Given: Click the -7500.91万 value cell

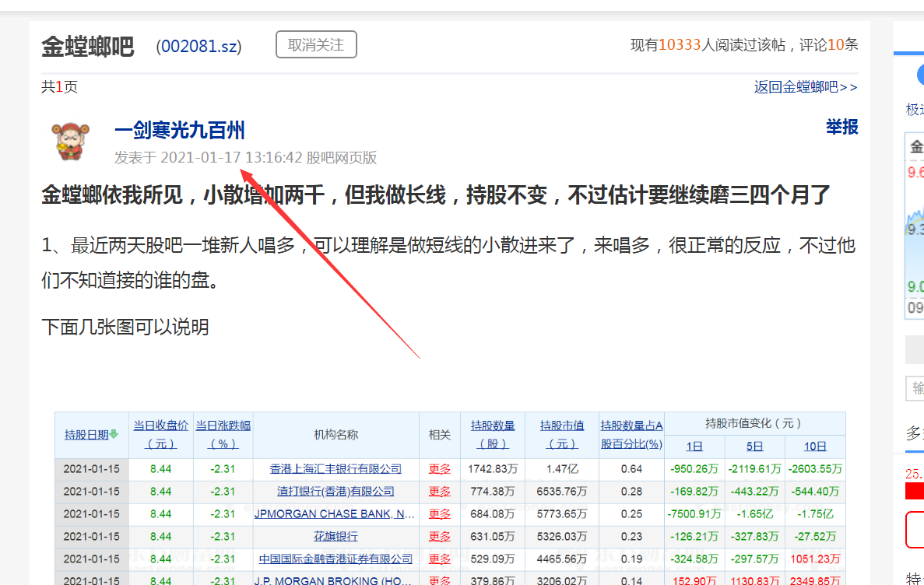Looking at the screenshot, I should pos(694,513).
